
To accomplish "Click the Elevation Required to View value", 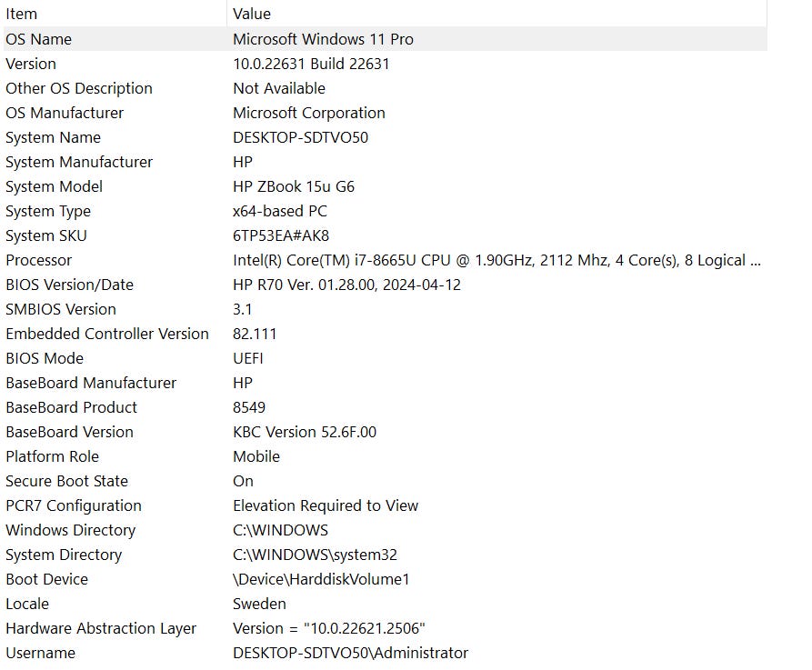I will [x=326, y=505].
